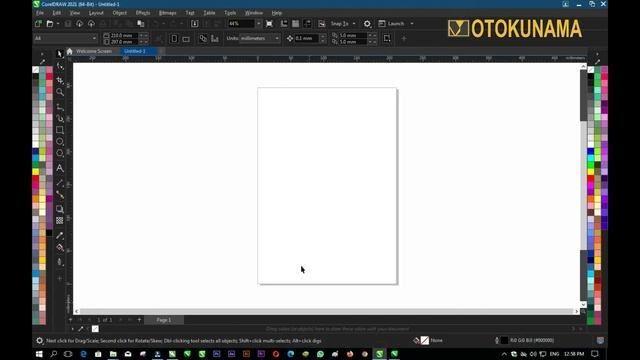The image size is (640, 360).
Task: Switch to the Welcome Screen tab
Action: pyautogui.click(x=94, y=51)
